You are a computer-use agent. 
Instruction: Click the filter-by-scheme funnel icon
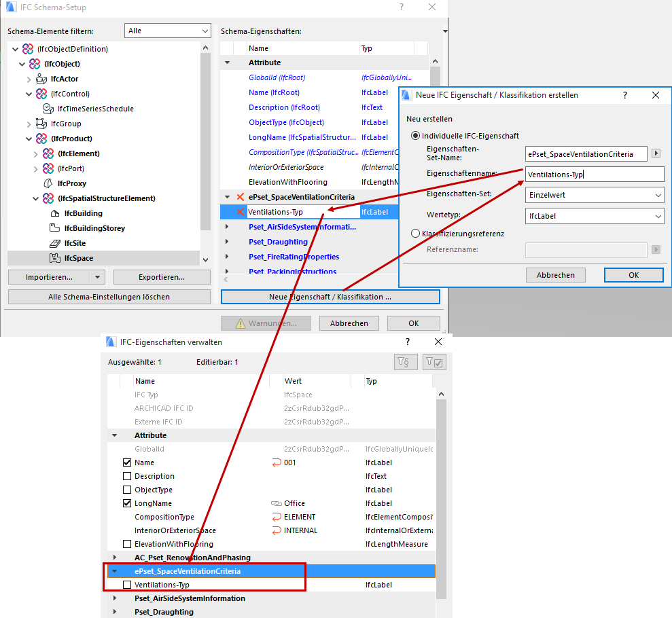406,362
